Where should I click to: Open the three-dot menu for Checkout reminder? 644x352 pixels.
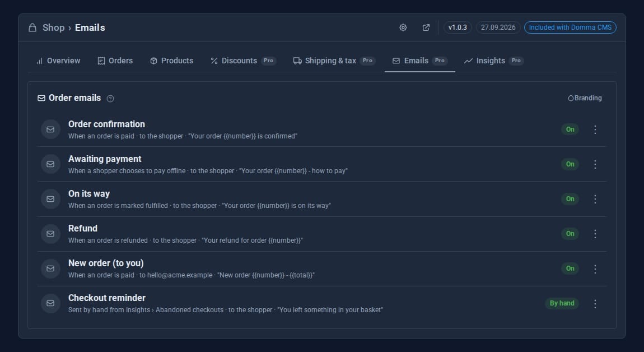click(595, 303)
